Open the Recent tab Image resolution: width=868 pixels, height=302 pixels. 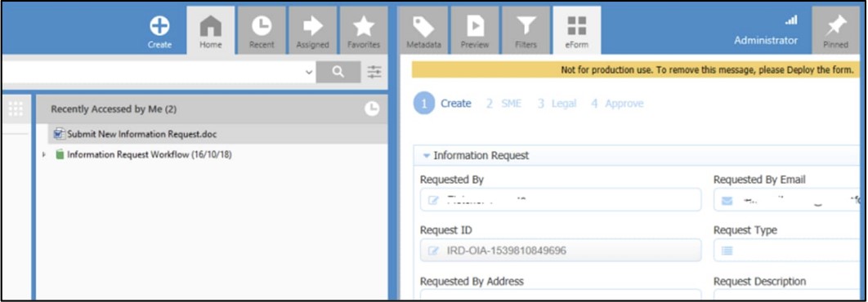262,30
